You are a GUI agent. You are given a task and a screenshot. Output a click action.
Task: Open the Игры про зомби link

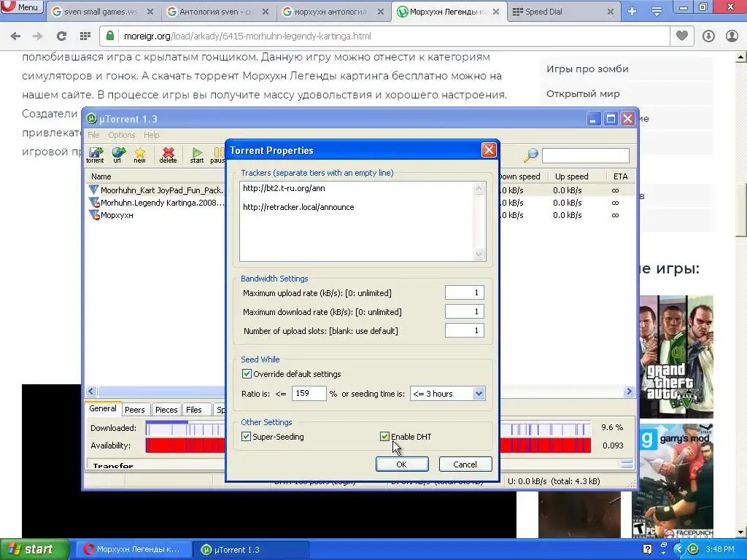point(587,69)
